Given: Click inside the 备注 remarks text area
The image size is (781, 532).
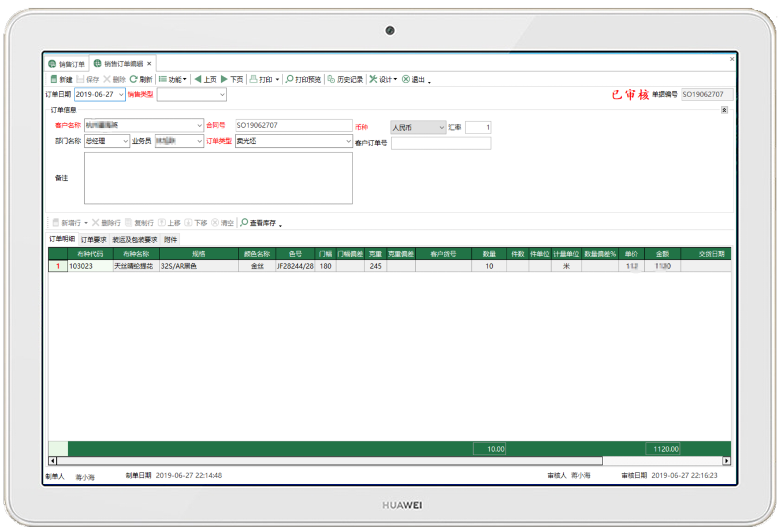Looking at the screenshot, I should (218, 178).
